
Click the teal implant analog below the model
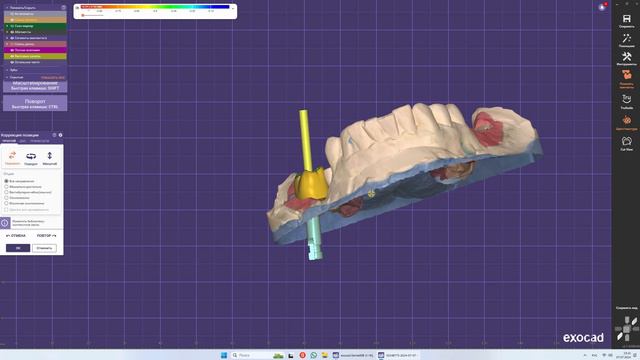(x=314, y=239)
